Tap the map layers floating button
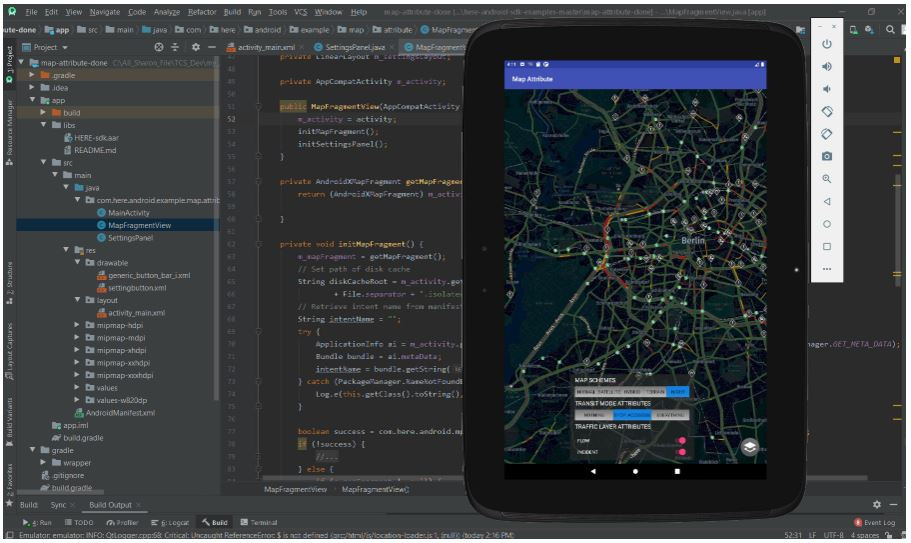The width and height of the screenshot is (911, 543). (x=749, y=447)
